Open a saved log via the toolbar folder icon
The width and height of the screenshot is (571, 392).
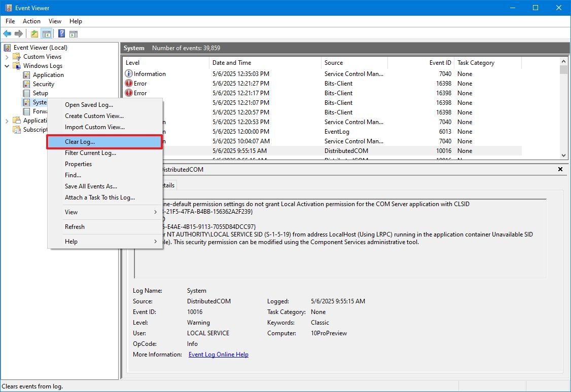[33, 33]
